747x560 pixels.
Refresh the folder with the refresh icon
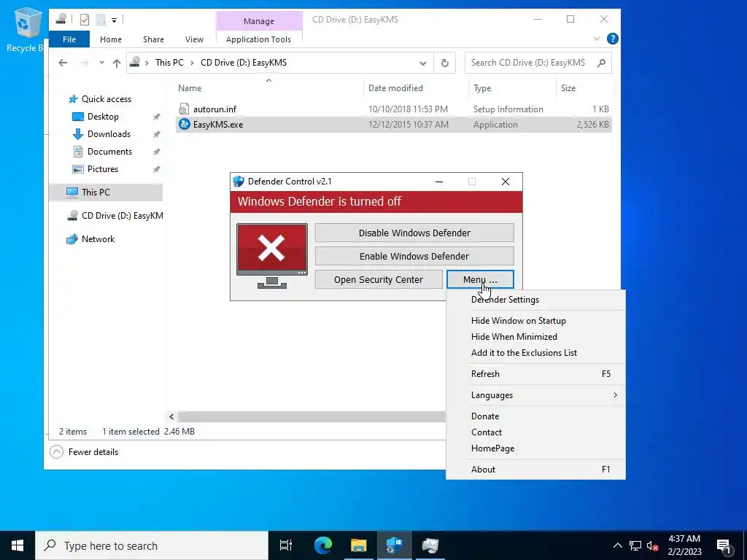[x=444, y=63]
